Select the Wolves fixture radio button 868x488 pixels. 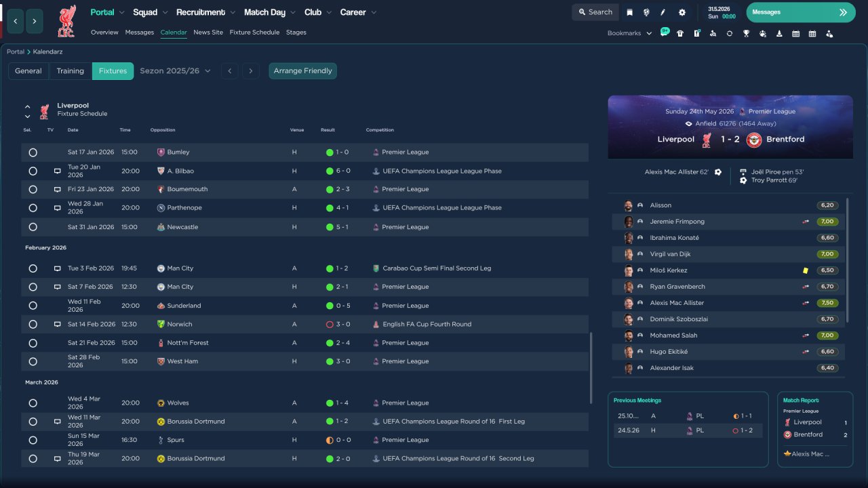[x=33, y=403]
